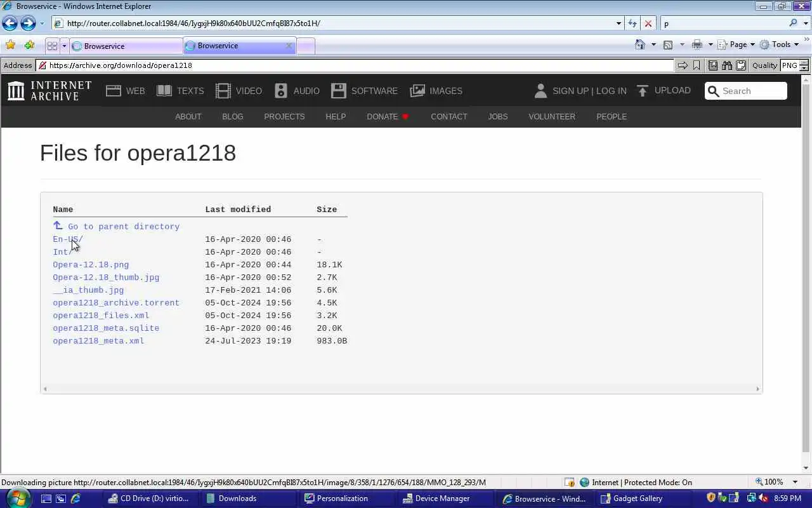The width and height of the screenshot is (812, 508).
Task: Click the Browservice Go arrow icon
Action: point(683,65)
